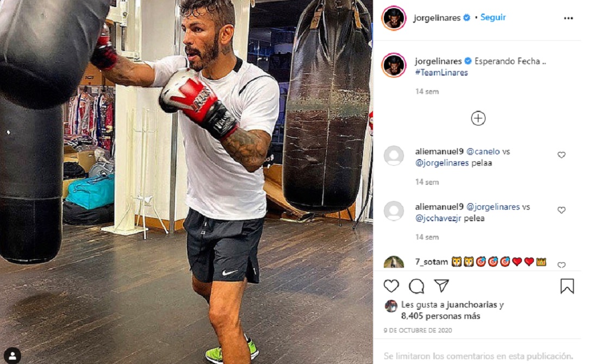Viewport: 598px width, 364px height.
Task: Open the #TeamLinares hashtag
Action: pos(441,72)
